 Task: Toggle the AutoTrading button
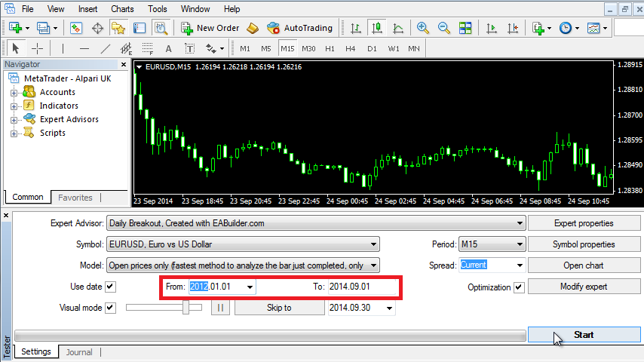tap(299, 28)
